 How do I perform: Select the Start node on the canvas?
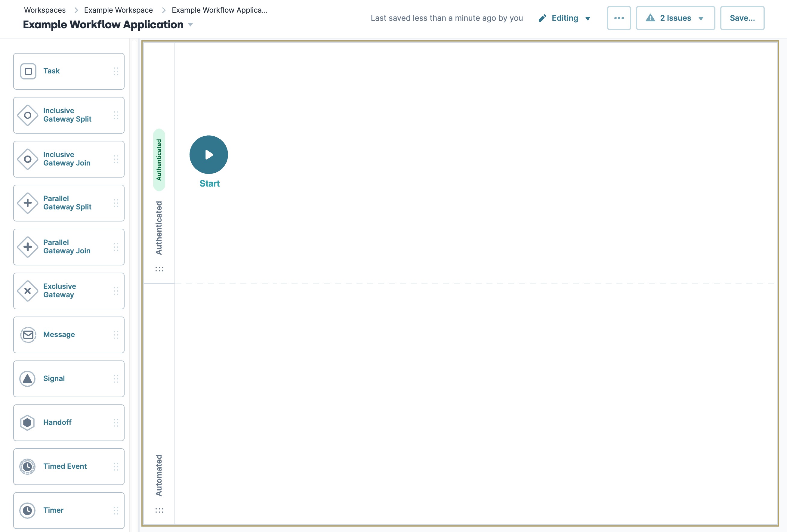(x=208, y=155)
